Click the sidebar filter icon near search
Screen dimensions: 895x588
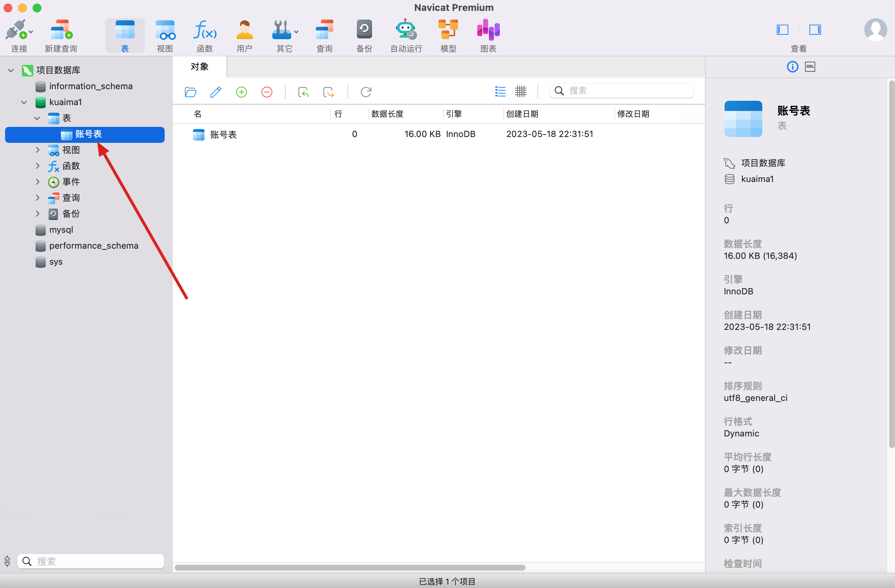tap(7, 561)
